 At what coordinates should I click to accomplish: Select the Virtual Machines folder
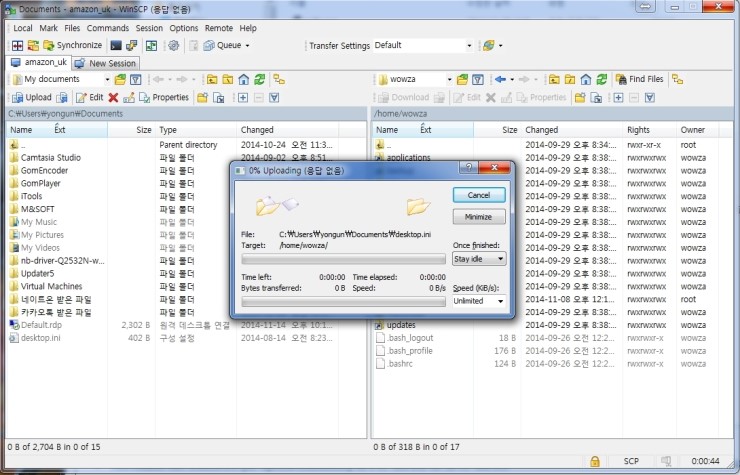point(51,286)
